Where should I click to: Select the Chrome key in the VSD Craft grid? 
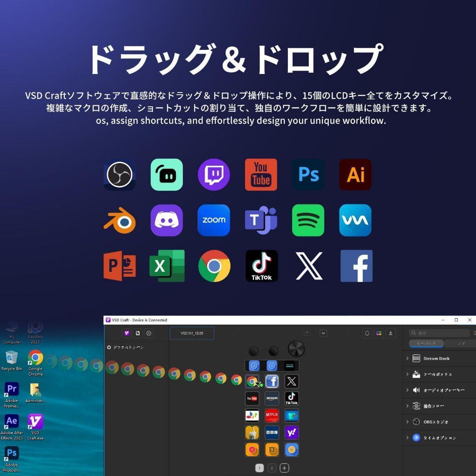[x=252, y=381]
